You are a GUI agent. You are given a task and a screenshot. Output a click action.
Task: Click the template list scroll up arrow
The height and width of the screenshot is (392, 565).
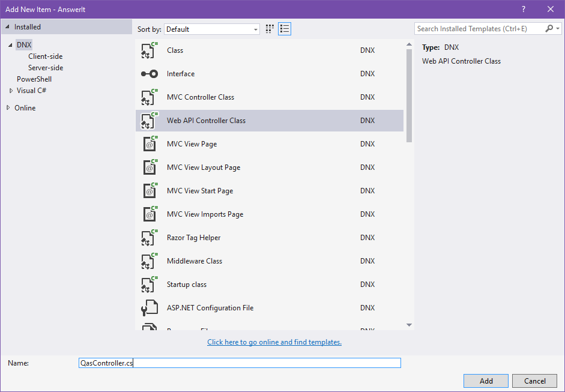409,44
